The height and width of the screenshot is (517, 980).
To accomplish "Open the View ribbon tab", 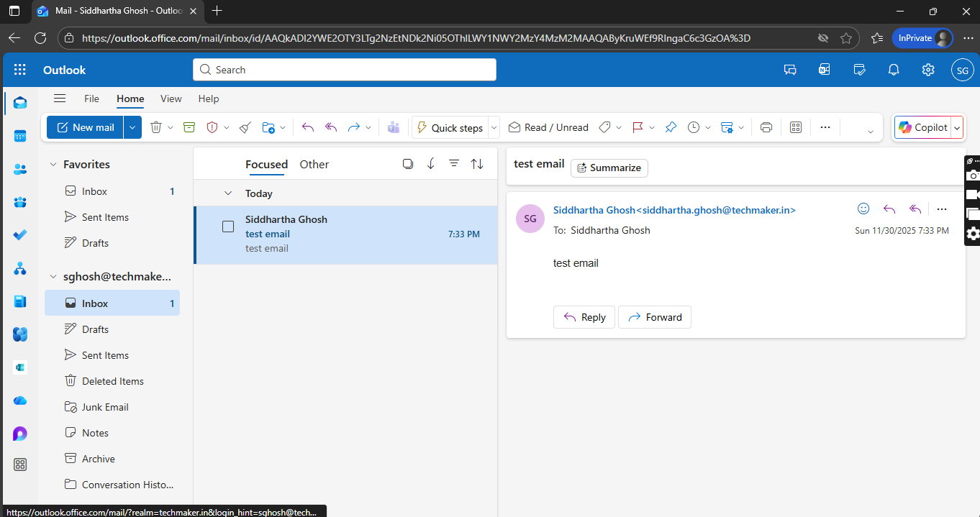I will 171,99.
